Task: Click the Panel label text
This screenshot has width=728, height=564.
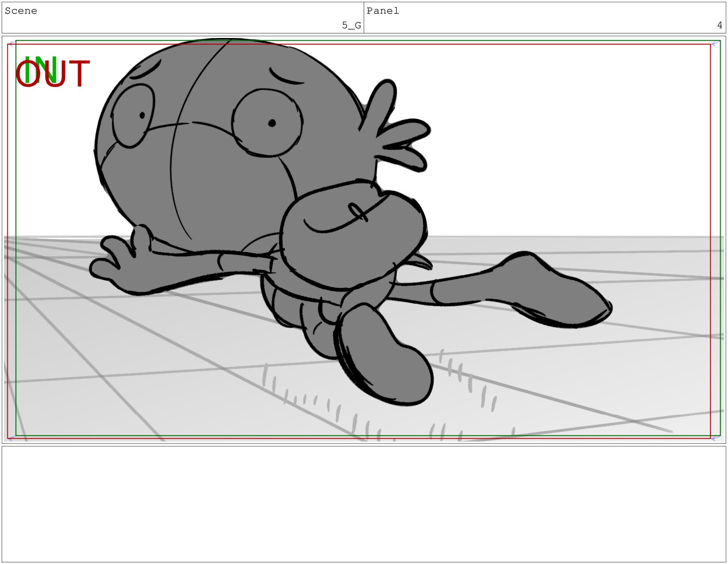Action: pos(383,11)
